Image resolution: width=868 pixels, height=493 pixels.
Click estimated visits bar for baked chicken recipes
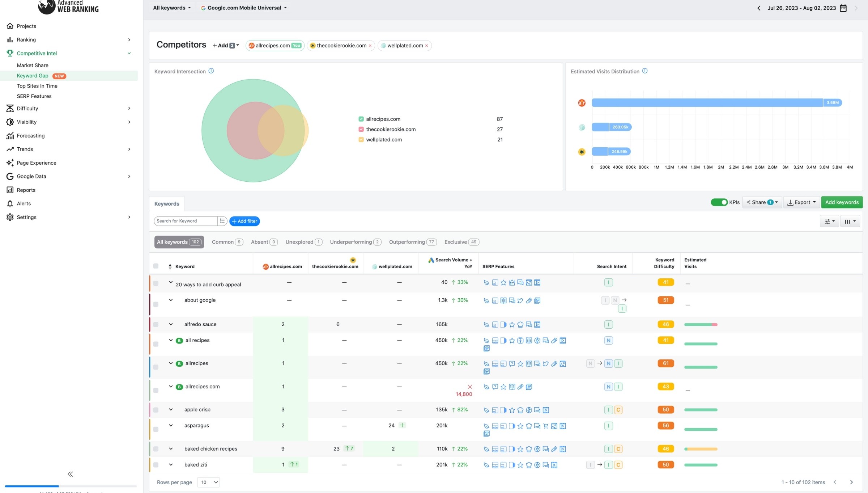[701, 449]
